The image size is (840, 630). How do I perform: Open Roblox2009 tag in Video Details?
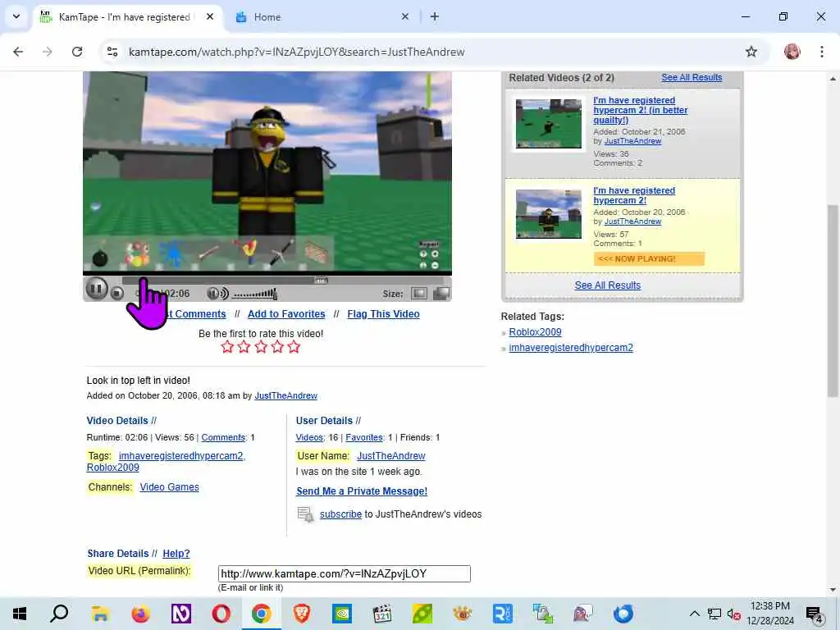113,467
